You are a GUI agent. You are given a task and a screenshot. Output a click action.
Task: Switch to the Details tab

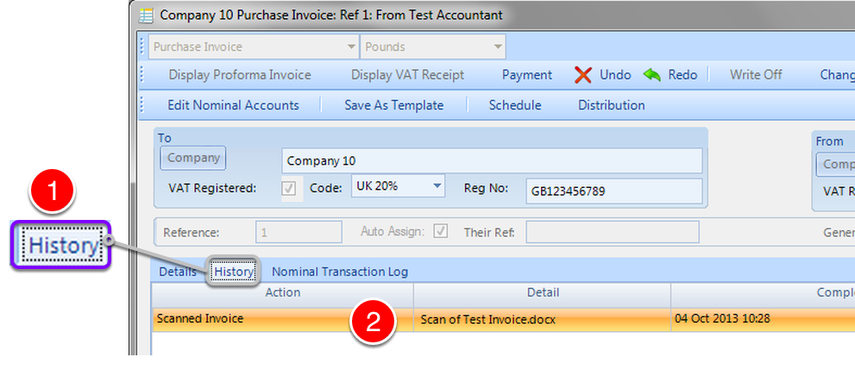[x=177, y=271]
